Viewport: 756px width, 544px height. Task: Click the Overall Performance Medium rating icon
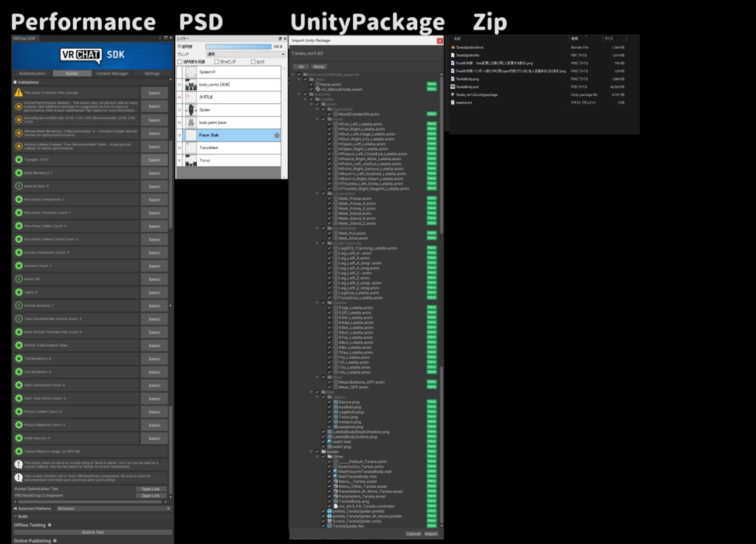point(18,106)
